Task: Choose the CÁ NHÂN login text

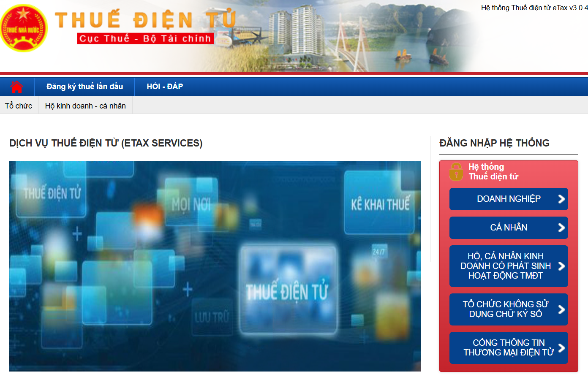Action: (509, 228)
